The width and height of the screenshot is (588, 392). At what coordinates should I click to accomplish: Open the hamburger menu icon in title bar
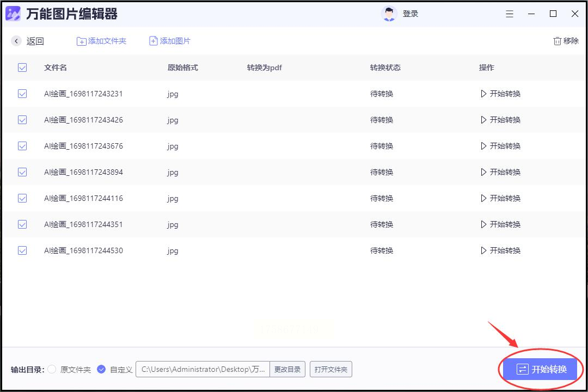pos(509,14)
